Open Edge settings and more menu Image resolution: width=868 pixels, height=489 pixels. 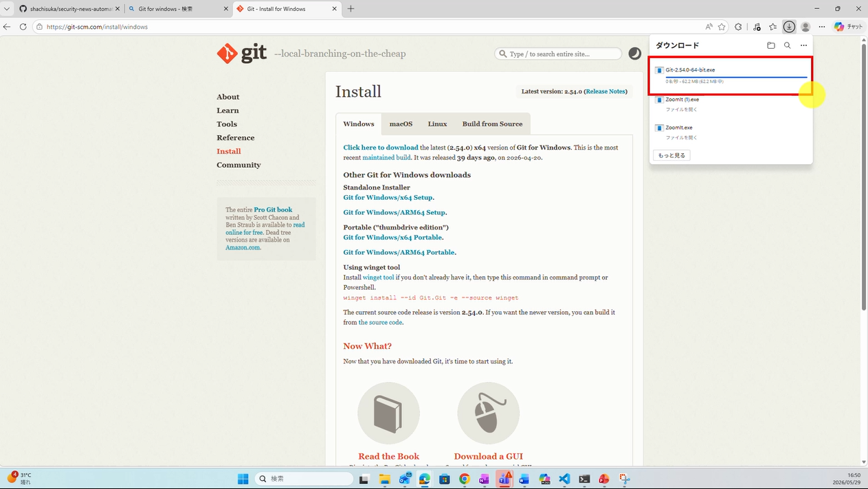pyautogui.click(x=822, y=27)
